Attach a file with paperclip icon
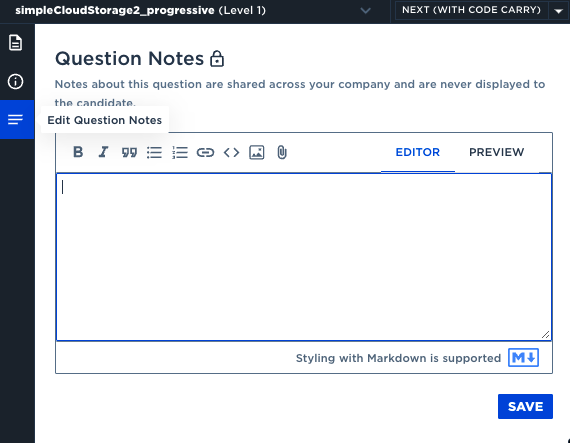Image resolution: width=570 pixels, height=443 pixels. [282, 152]
